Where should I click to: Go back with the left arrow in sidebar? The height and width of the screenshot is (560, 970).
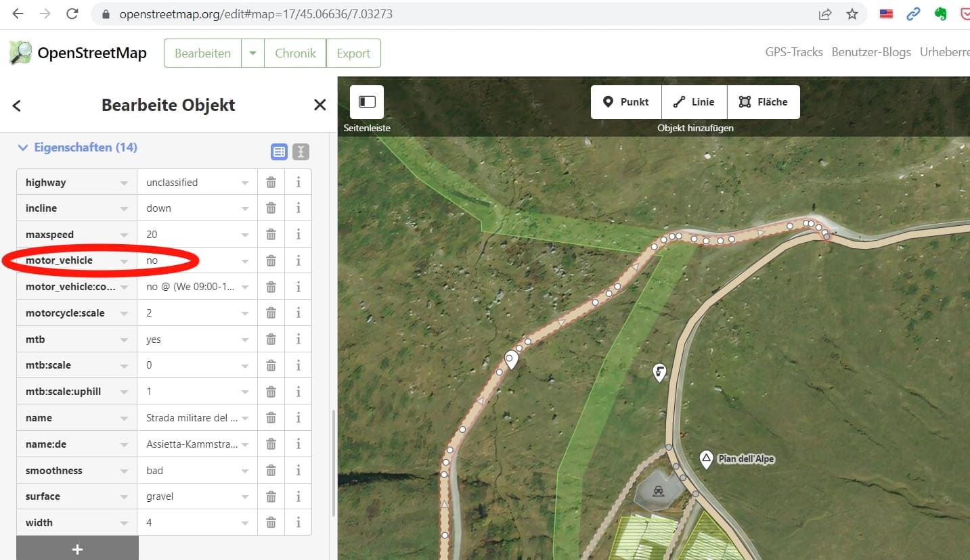click(17, 106)
